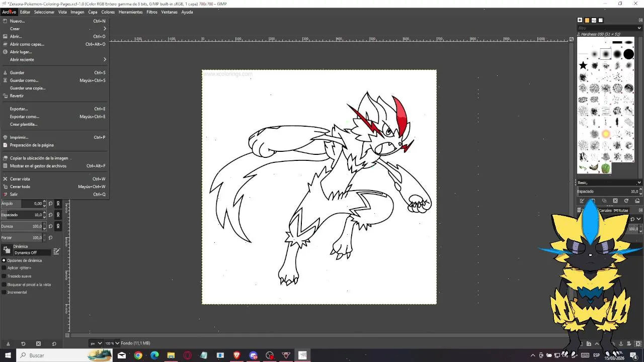Pick the largest solid round brush
The height and width of the screenshot is (362, 644).
(628, 54)
